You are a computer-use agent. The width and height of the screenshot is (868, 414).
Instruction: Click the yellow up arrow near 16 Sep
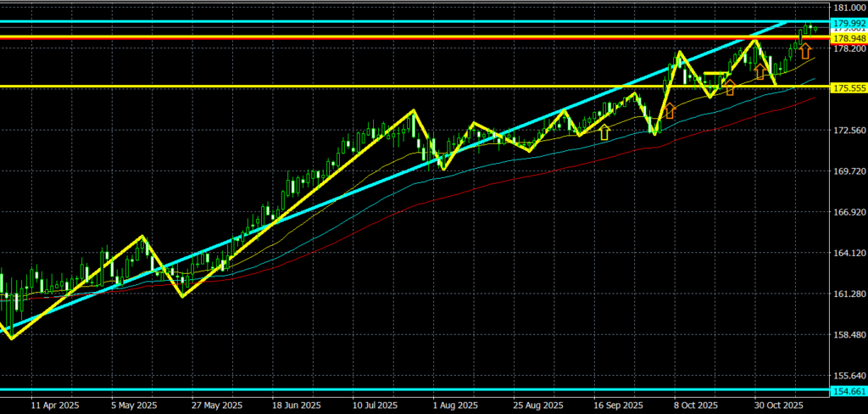pos(604,131)
